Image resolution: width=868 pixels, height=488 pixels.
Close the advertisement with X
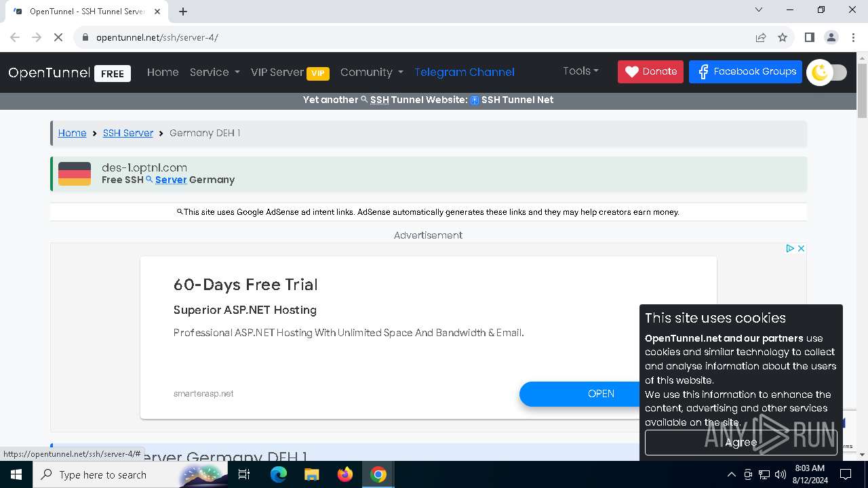click(801, 249)
